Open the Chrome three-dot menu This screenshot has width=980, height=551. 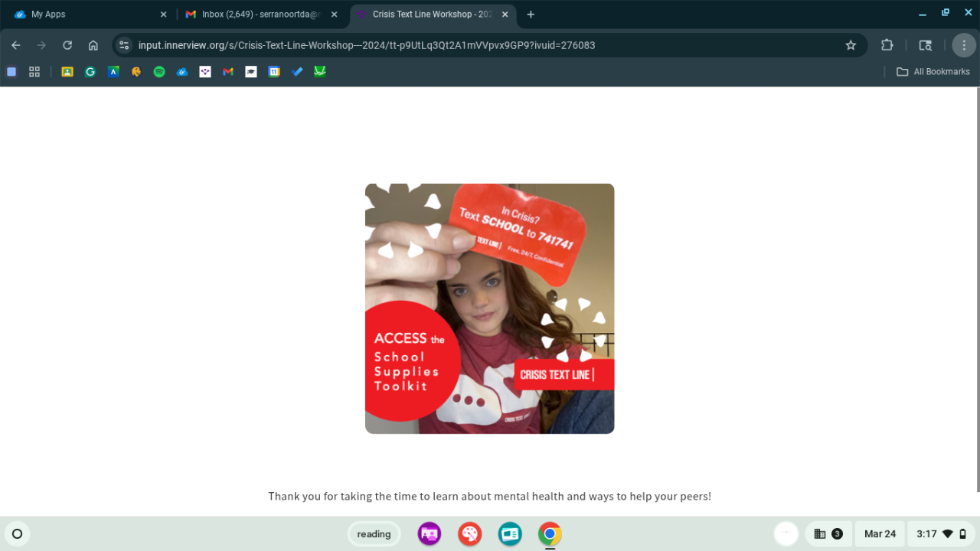tap(964, 45)
